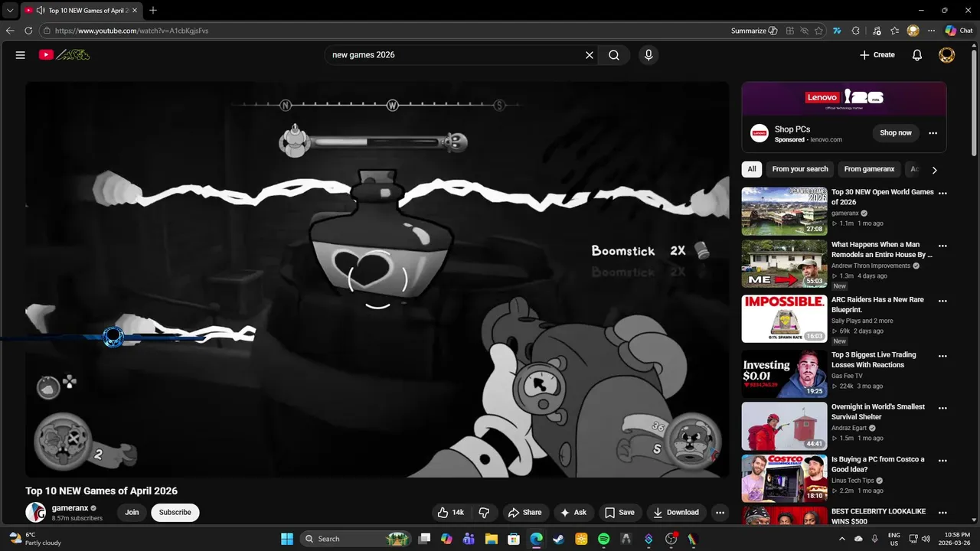Mute the tab via speaker icon
The width and height of the screenshot is (980, 551).
click(40, 11)
